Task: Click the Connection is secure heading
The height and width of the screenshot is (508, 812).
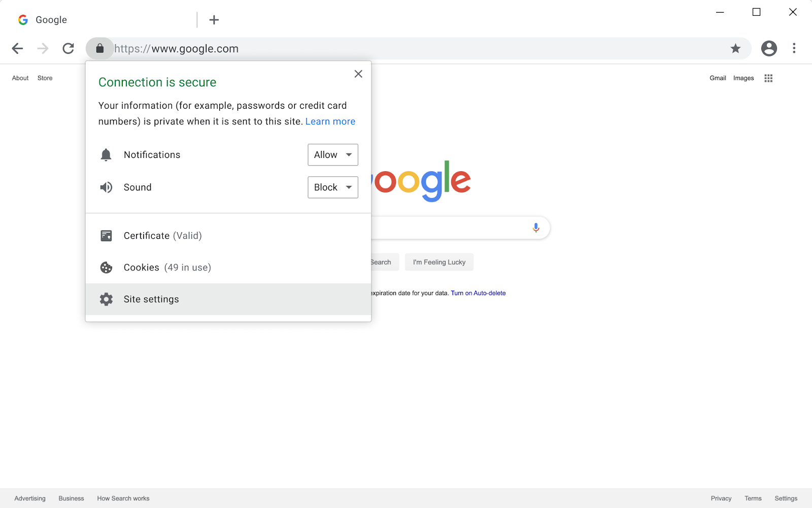Action: click(x=157, y=82)
